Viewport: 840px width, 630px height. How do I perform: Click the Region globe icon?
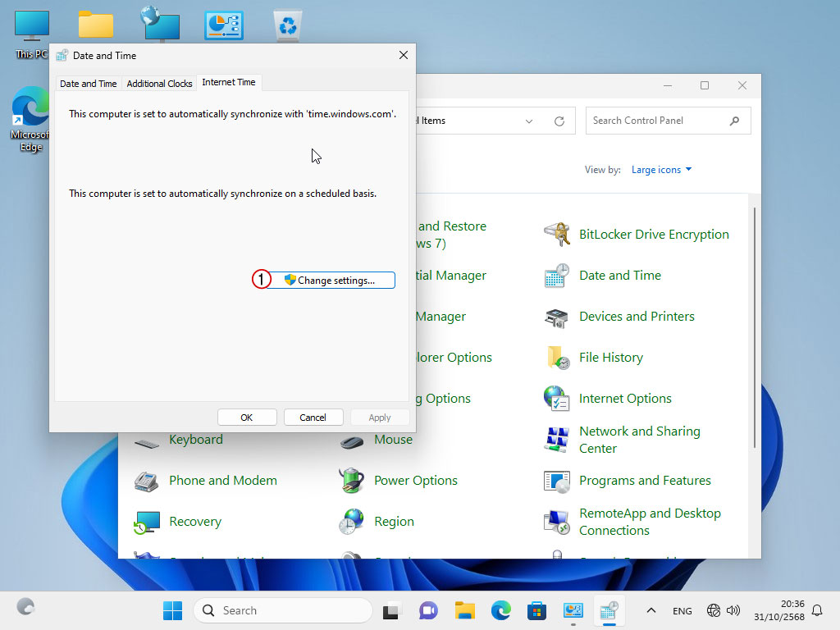point(352,522)
